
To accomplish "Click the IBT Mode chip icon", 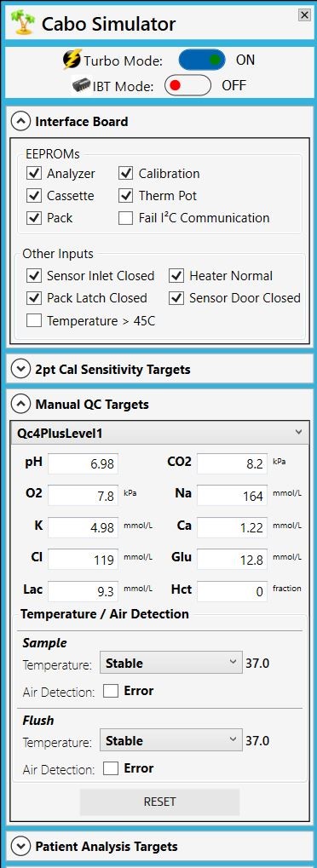I will click(82, 86).
